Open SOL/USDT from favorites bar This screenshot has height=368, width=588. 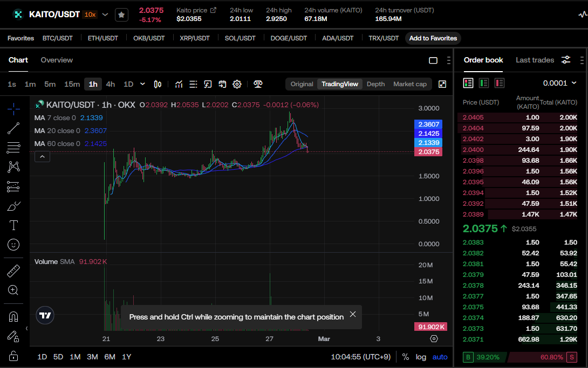click(240, 38)
